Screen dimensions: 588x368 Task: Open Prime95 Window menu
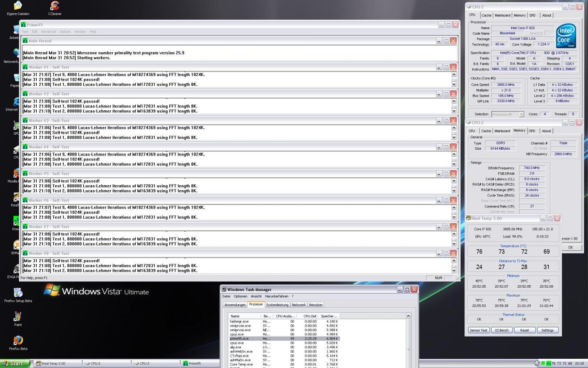click(x=80, y=32)
